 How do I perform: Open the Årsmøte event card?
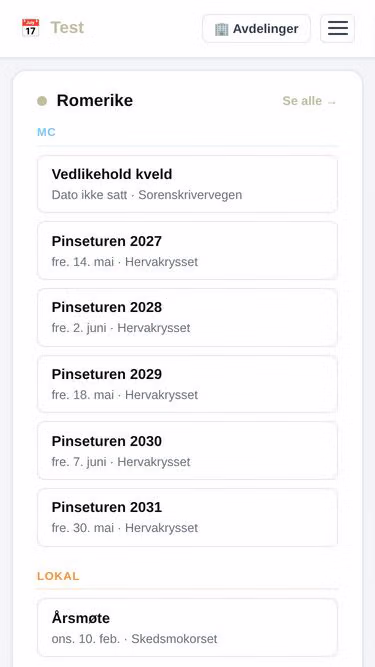tap(188, 627)
